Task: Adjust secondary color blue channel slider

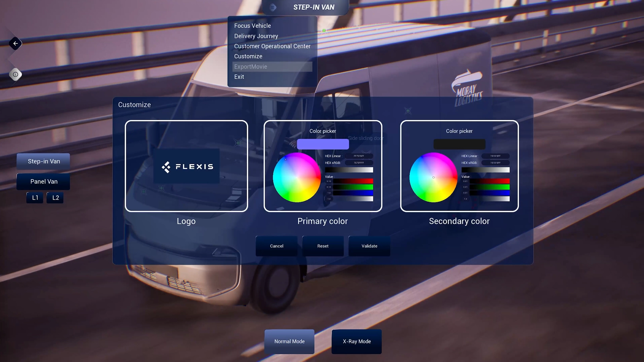Action: [490, 193]
